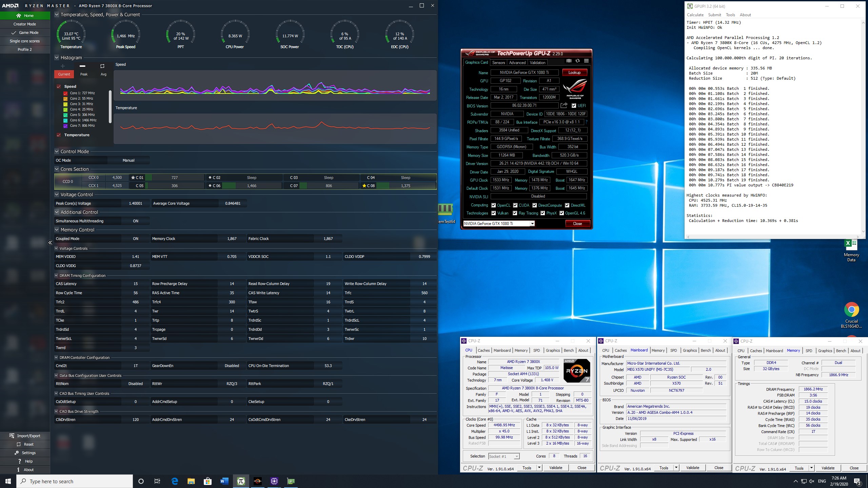Click Close in CPU-Z Mainboard window

pyautogui.click(x=718, y=468)
